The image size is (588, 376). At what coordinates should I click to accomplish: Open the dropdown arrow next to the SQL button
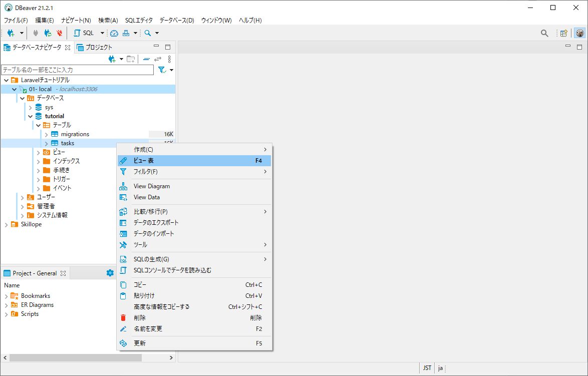102,33
